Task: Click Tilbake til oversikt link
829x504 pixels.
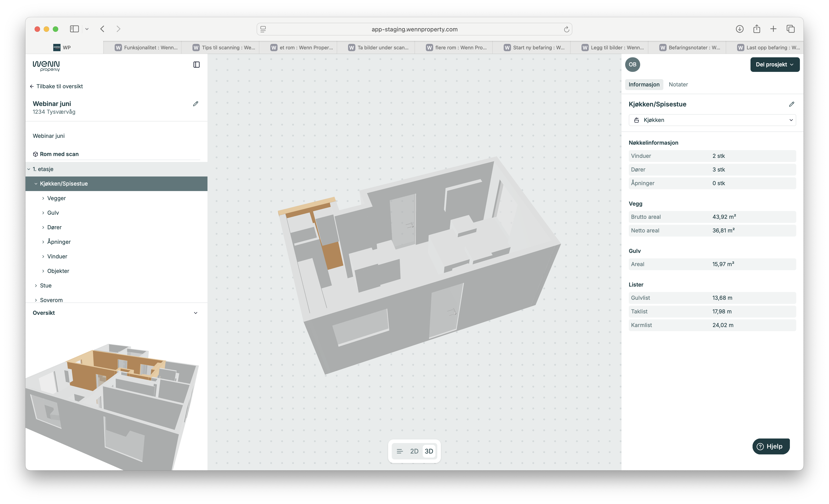Action: click(x=56, y=86)
